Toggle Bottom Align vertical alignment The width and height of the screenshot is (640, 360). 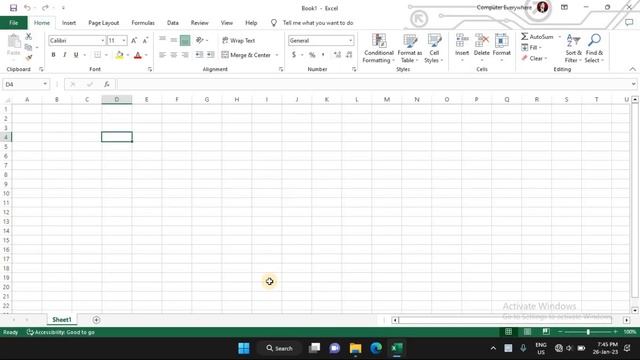click(185, 40)
